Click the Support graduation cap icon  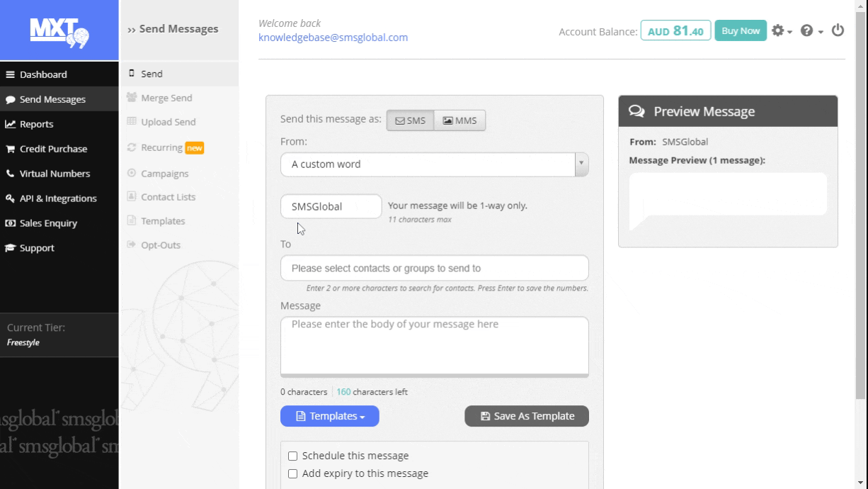[x=11, y=248]
